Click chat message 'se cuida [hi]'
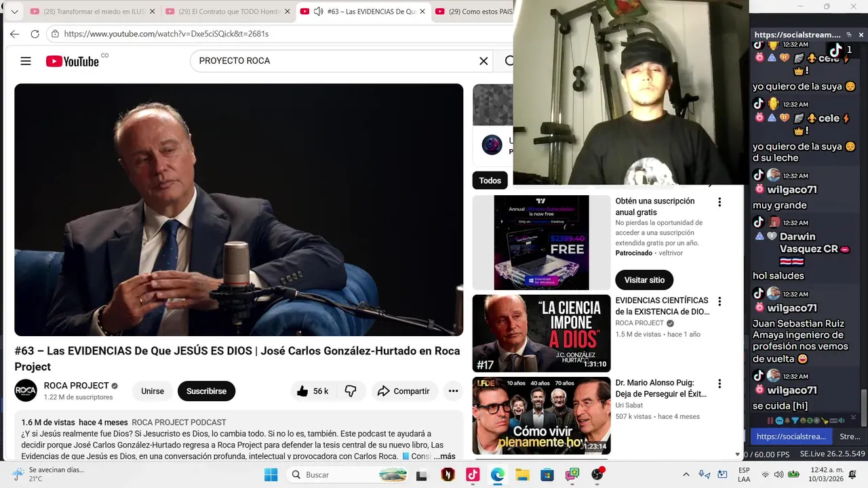Viewport: 868px width, 488px height. pos(780,405)
